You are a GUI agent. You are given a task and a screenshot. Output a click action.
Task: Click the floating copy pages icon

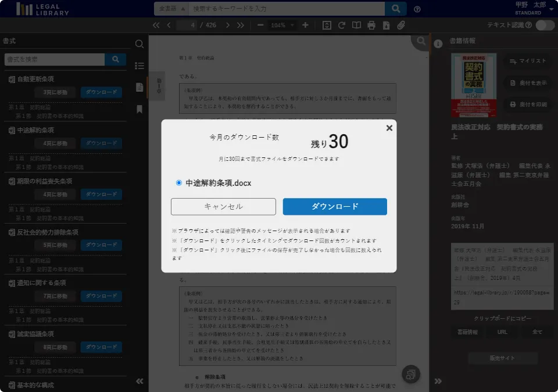[411, 374]
